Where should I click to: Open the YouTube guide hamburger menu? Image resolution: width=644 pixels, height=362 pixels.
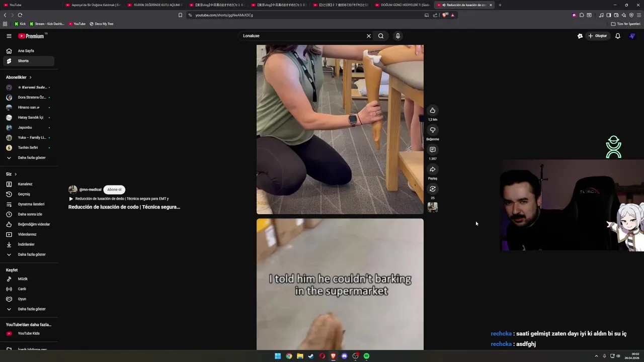[9, 36]
